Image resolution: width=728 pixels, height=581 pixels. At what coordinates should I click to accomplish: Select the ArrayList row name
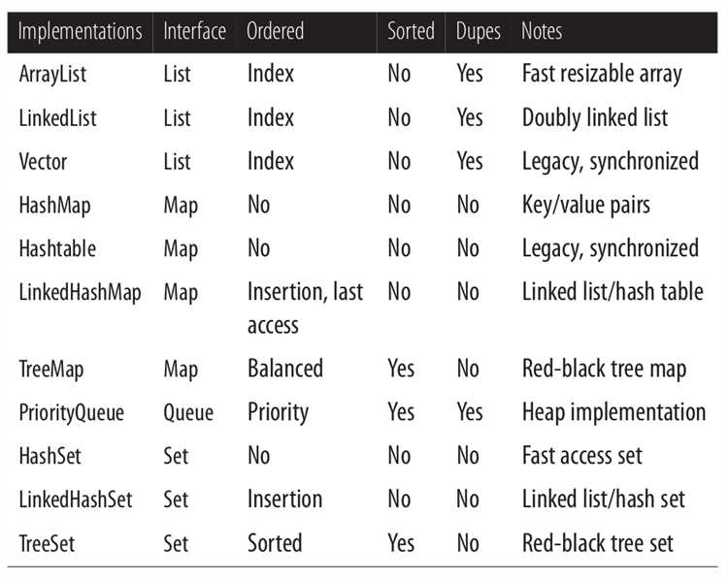(x=52, y=75)
